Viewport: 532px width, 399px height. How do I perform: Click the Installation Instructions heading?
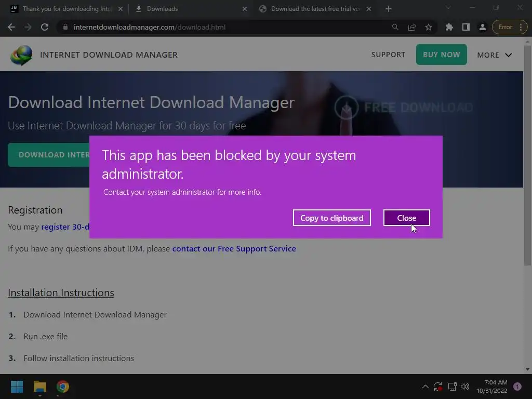pos(61,292)
